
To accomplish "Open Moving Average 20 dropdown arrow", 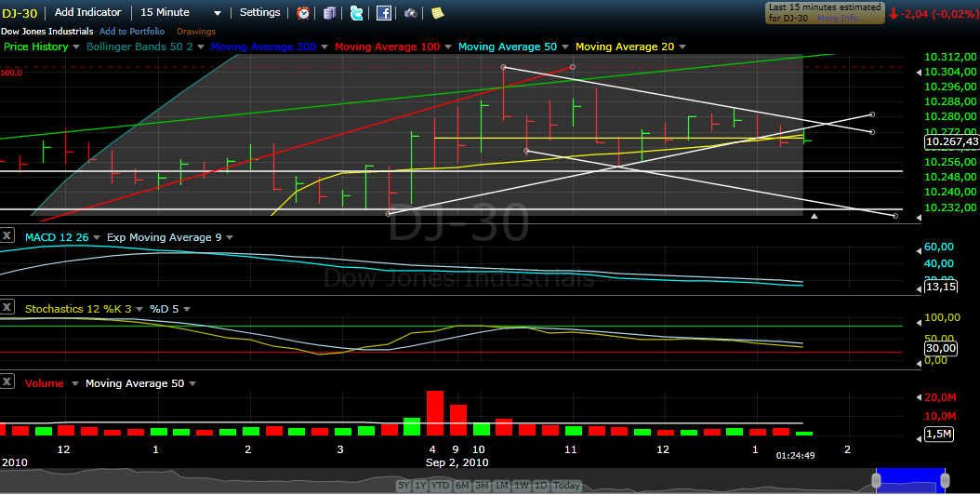I will pos(682,47).
